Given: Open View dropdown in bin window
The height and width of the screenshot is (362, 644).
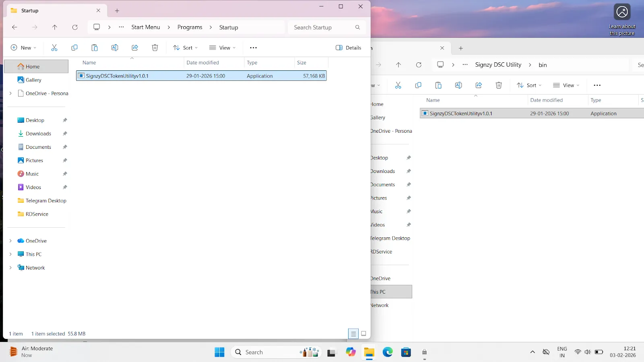Looking at the screenshot, I should point(566,85).
